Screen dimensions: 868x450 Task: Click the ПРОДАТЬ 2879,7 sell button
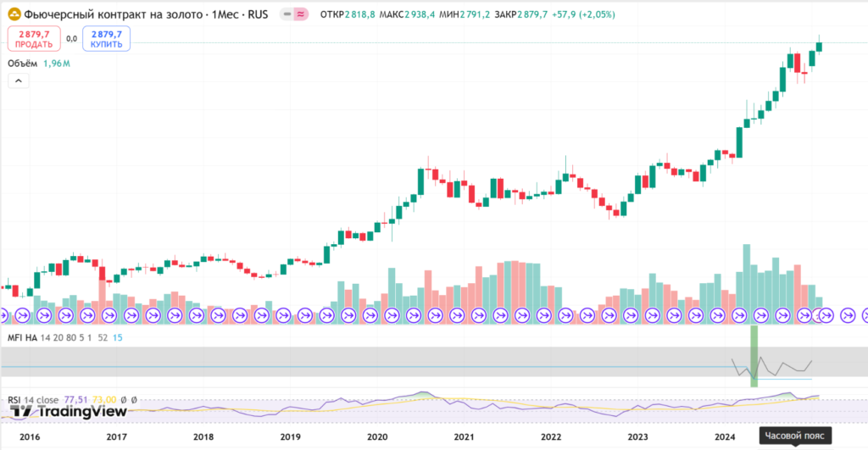(x=34, y=39)
